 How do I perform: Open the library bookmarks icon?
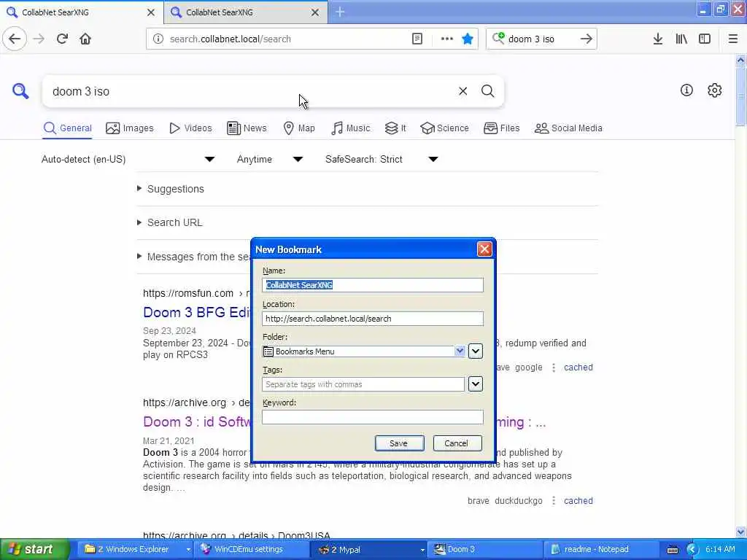pos(681,39)
